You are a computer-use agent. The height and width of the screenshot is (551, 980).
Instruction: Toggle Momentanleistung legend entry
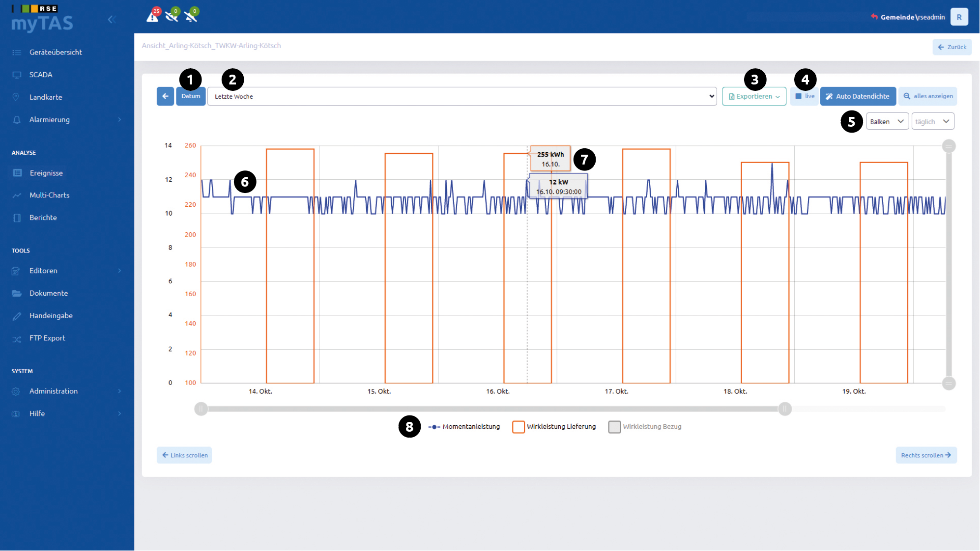tap(464, 427)
